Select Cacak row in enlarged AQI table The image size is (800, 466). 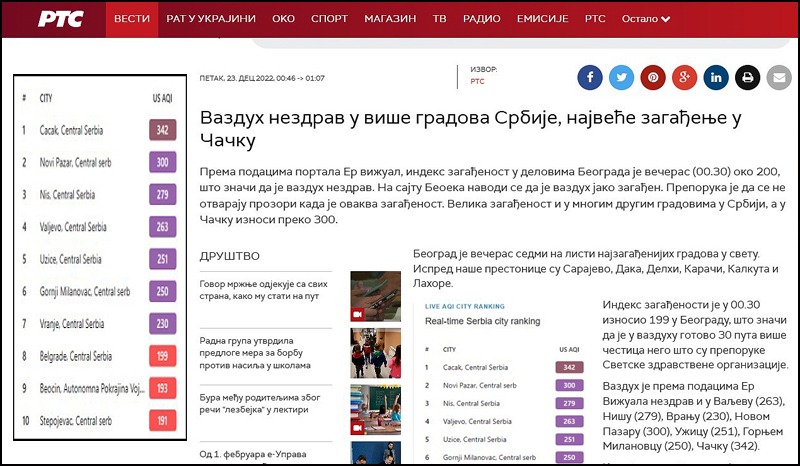coord(99,130)
